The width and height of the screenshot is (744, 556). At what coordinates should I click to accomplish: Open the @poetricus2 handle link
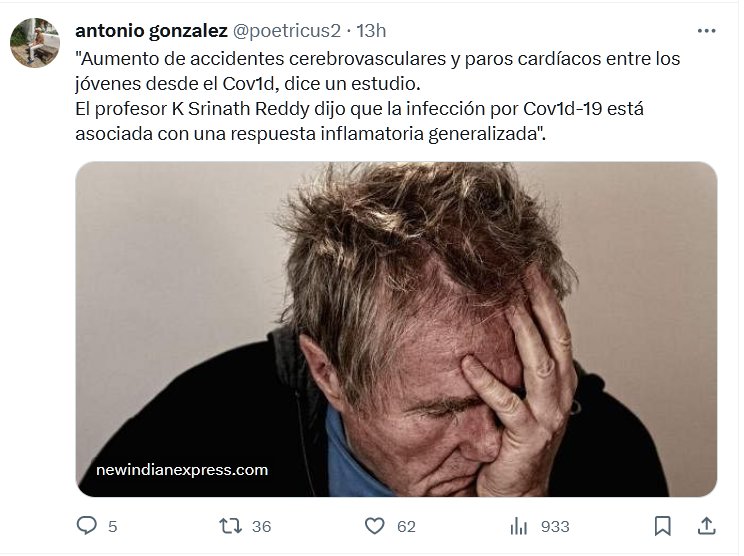pos(287,31)
